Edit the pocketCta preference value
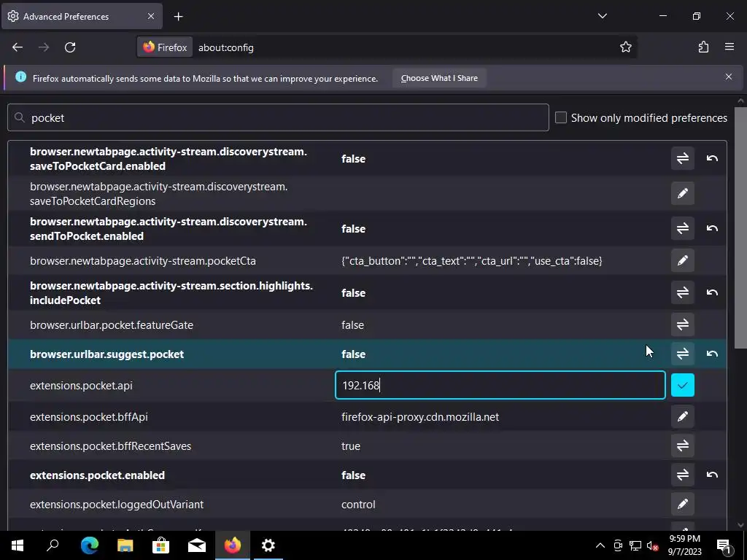The width and height of the screenshot is (747, 560). click(x=682, y=260)
